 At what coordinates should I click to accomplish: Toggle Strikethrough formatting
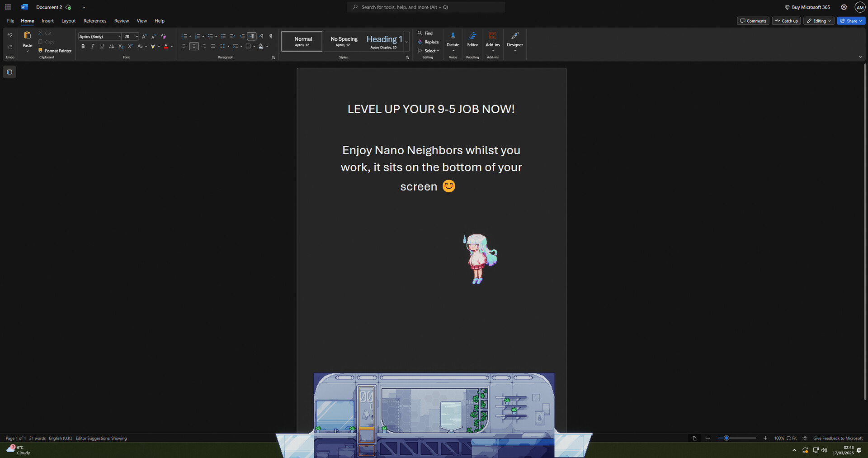click(111, 46)
